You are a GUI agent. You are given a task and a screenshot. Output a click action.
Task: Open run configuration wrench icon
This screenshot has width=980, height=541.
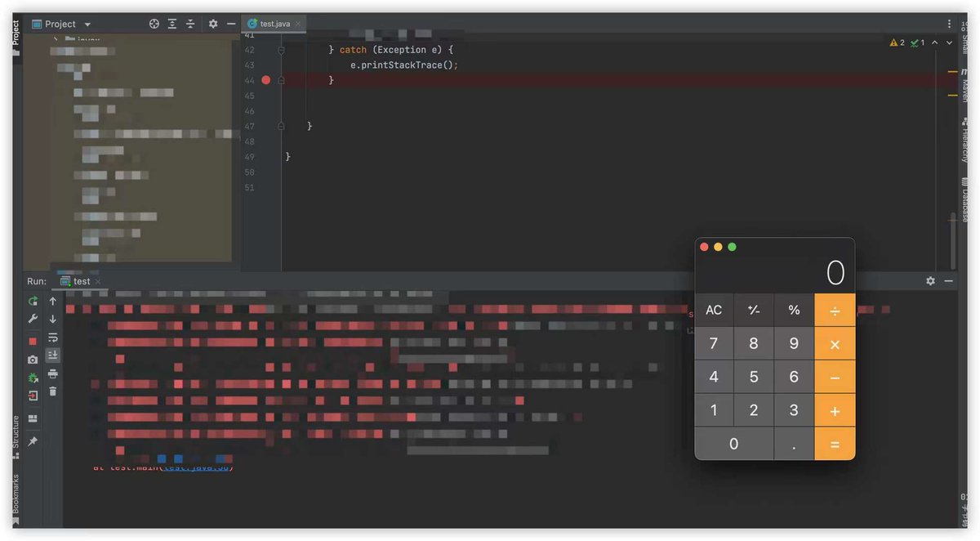[33, 319]
